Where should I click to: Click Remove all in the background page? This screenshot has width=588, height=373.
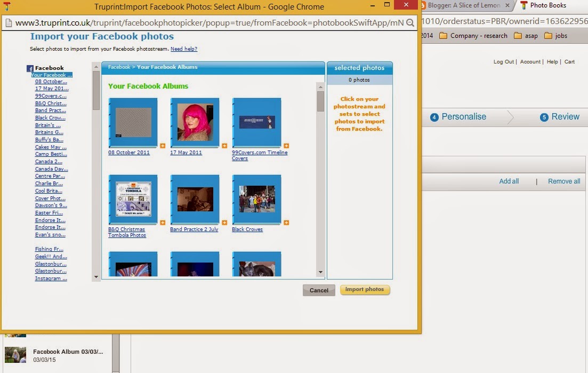(564, 181)
